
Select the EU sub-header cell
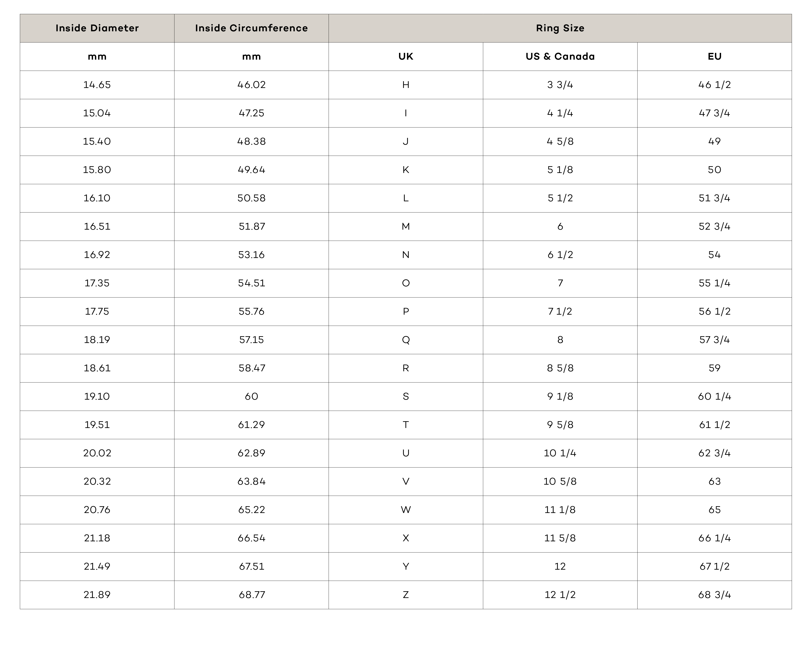[714, 56]
